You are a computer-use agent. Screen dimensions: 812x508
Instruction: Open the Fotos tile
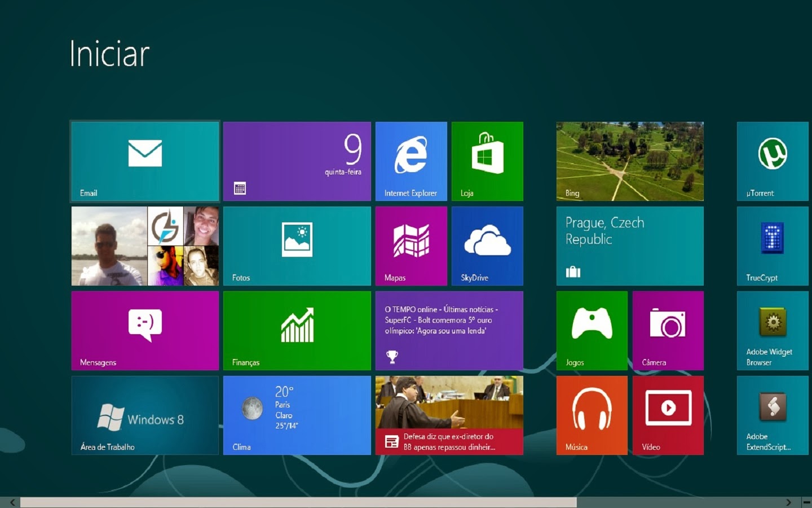pyautogui.click(x=297, y=246)
